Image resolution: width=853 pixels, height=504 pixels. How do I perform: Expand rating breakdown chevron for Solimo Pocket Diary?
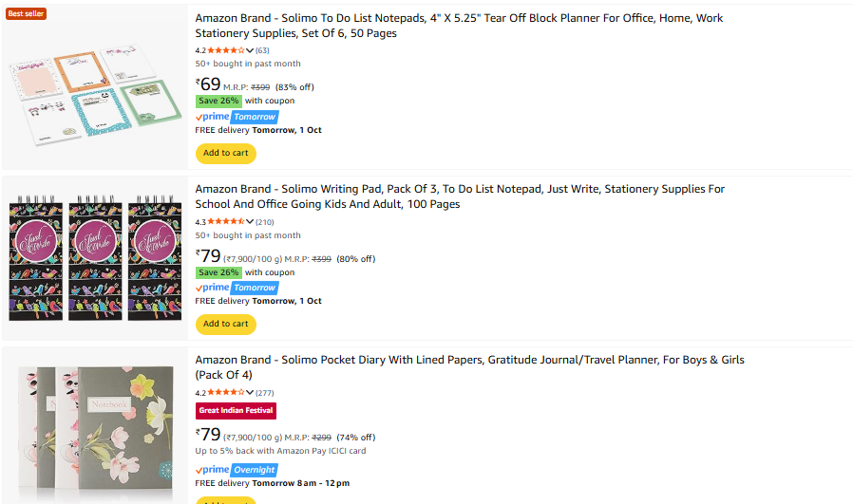250,393
